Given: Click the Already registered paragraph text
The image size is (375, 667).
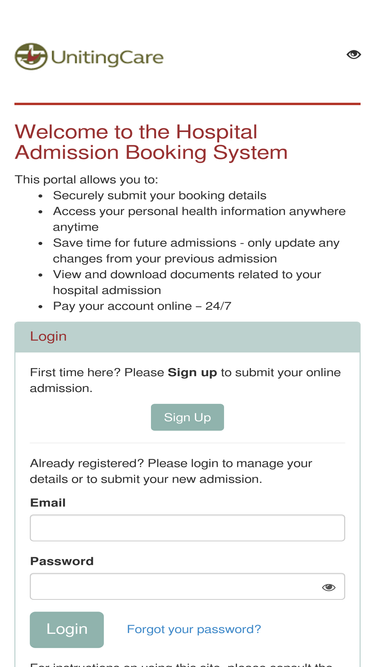Looking at the screenshot, I should [171, 471].
